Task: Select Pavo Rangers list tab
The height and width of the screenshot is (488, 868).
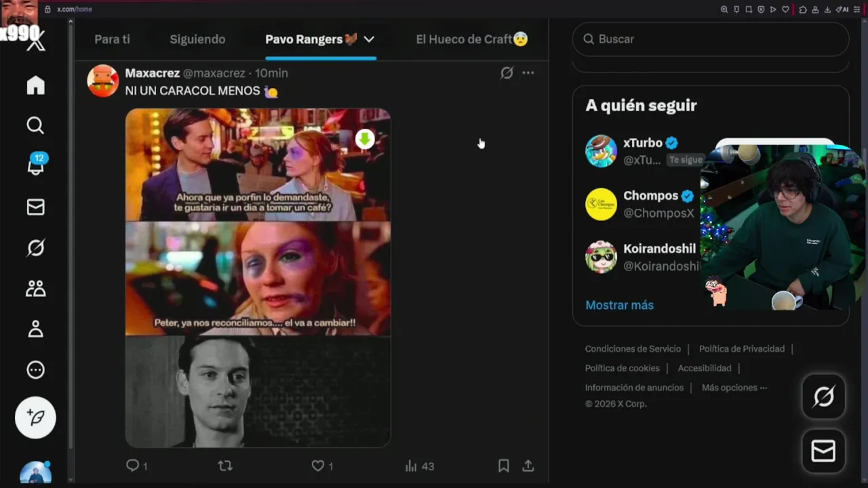Action: coord(311,39)
